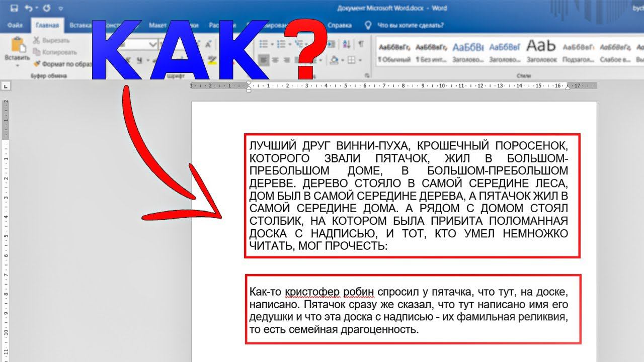
Task: Switch to the Главная tab
Action: pyautogui.click(x=47, y=25)
